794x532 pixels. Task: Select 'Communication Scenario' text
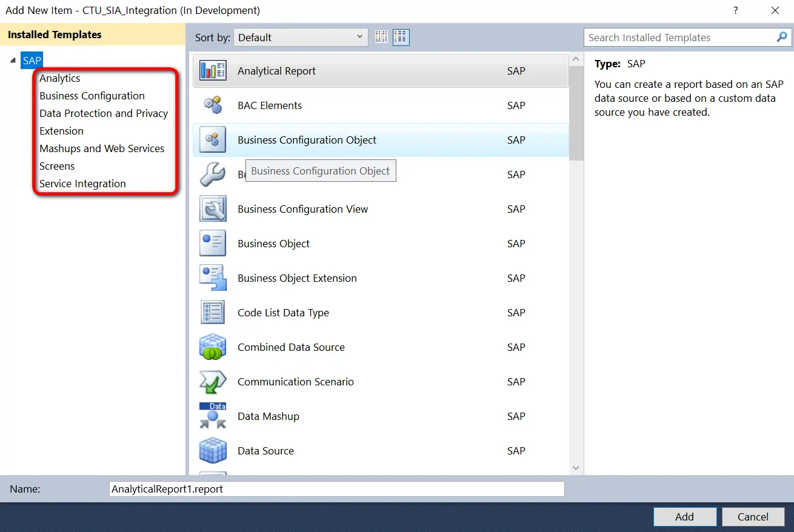coord(296,382)
